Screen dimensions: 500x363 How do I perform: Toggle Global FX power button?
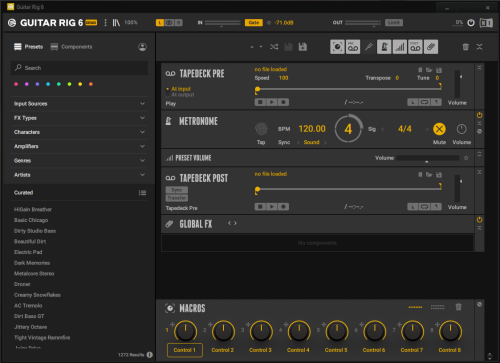click(x=479, y=220)
